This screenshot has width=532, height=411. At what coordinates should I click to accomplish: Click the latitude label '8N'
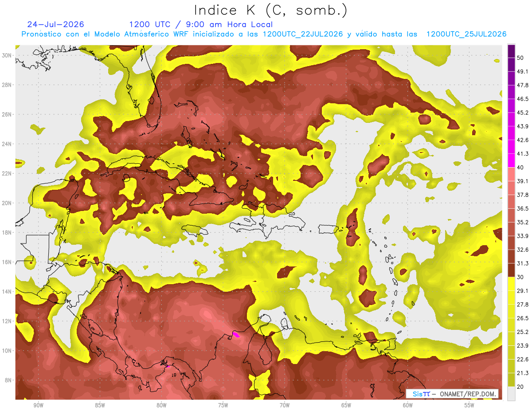pyautogui.click(x=8, y=380)
